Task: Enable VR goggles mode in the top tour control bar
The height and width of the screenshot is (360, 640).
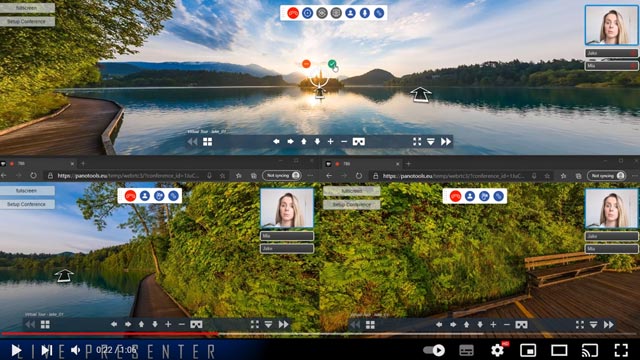Action: (359, 142)
